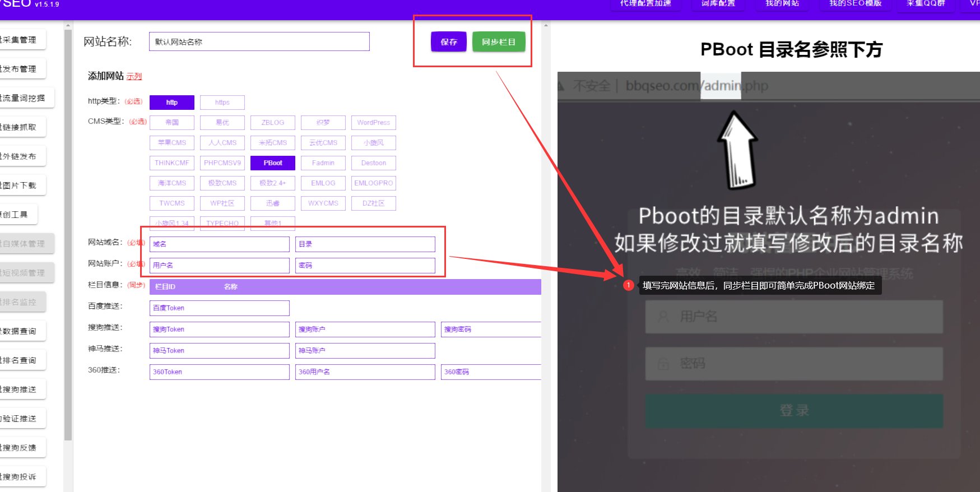Image resolution: width=980 pixels, height=492 pixels.
Task: Click the 神马Token input field
Action: click(220, 351)
